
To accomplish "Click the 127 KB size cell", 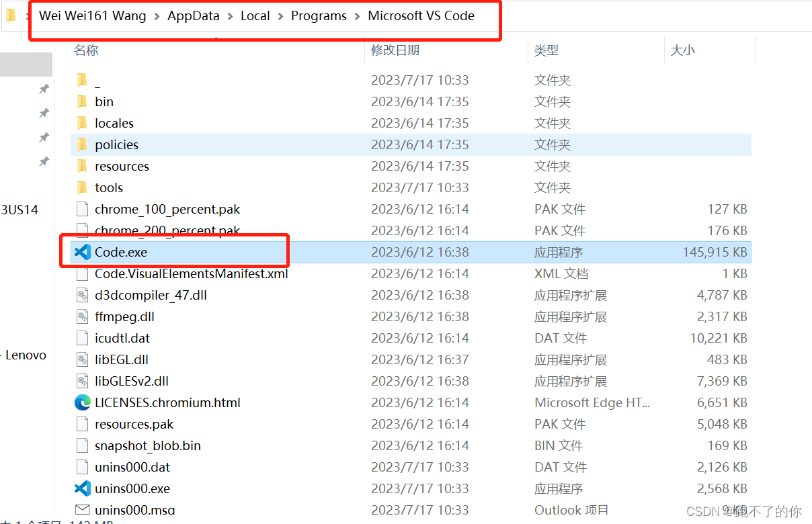I will (x=727, y=209).
